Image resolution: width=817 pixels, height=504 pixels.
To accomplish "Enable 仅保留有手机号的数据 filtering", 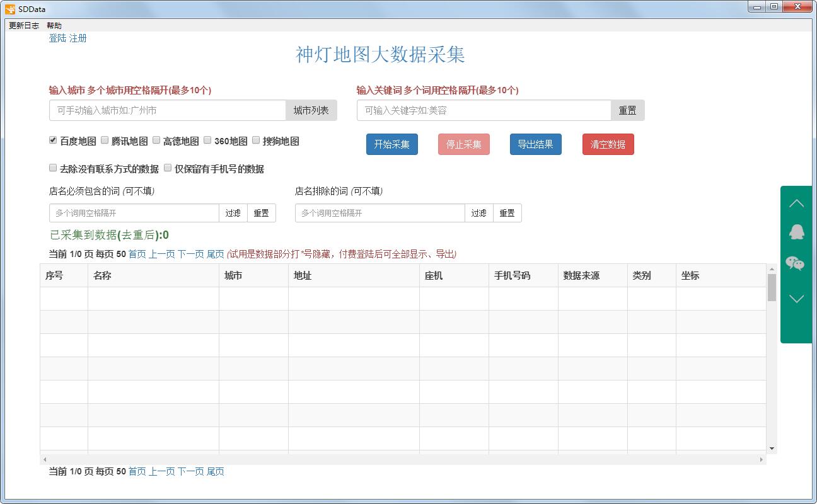I will coord(167,168).
